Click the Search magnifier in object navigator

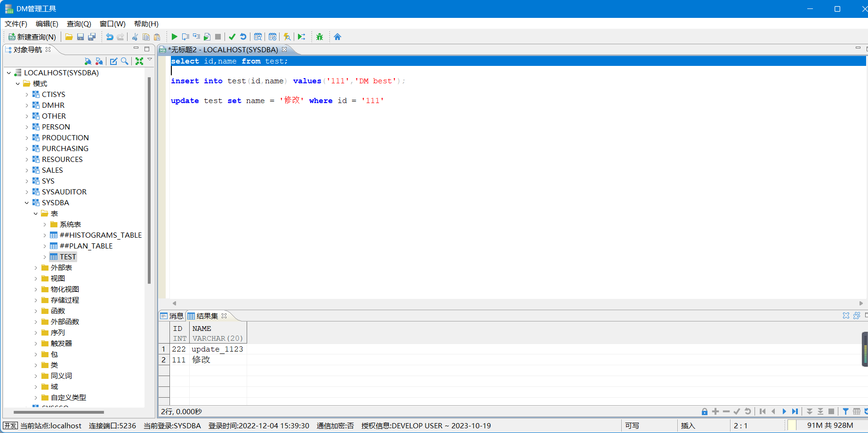(125, 61)
